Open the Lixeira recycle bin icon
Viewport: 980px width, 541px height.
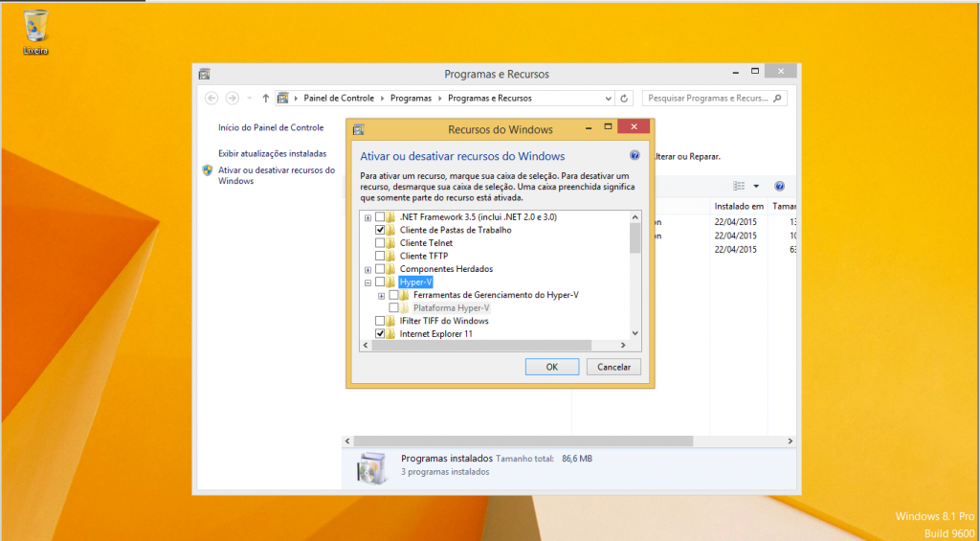(x=35, y=32)
